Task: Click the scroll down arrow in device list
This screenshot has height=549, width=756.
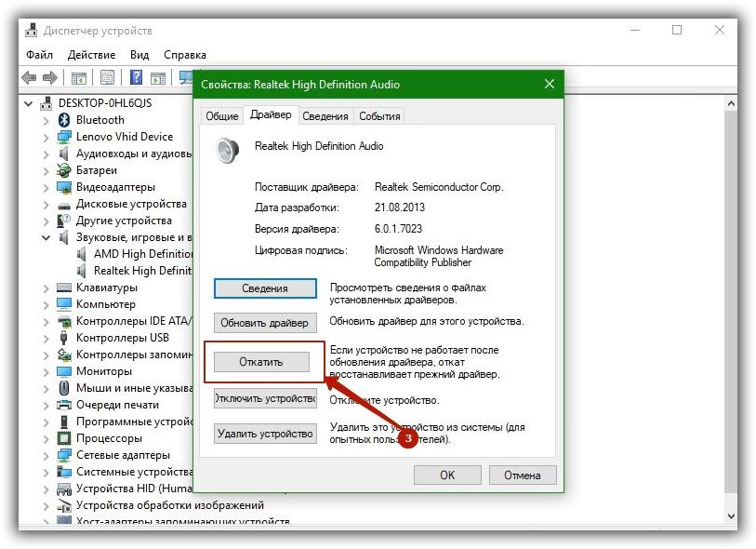Action: [731, 516]
